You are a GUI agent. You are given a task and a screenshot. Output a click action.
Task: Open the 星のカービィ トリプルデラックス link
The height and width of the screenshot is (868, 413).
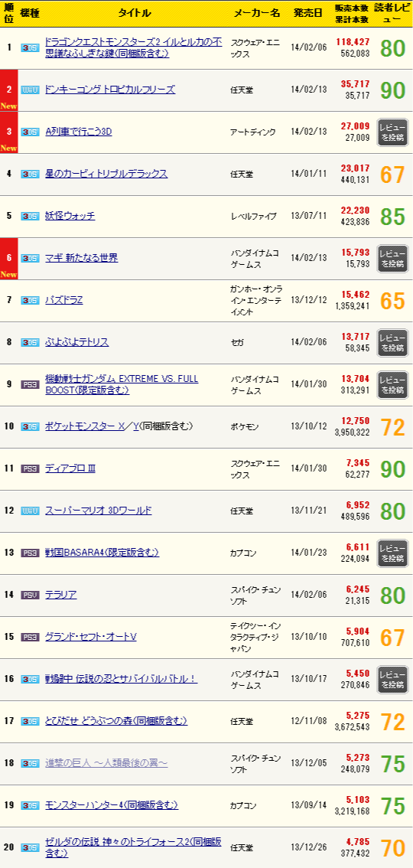click(106, 174)
